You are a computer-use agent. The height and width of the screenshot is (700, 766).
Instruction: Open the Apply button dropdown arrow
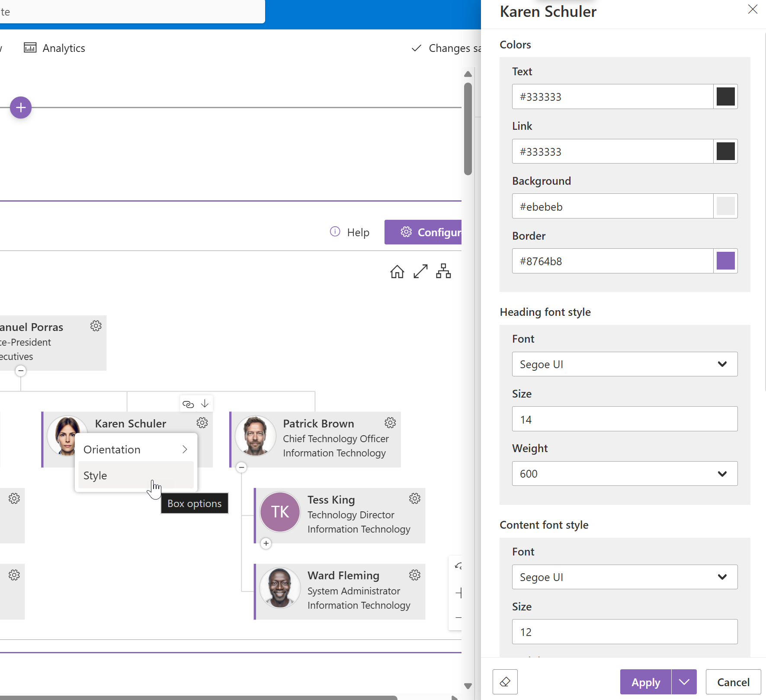[684, 682]
